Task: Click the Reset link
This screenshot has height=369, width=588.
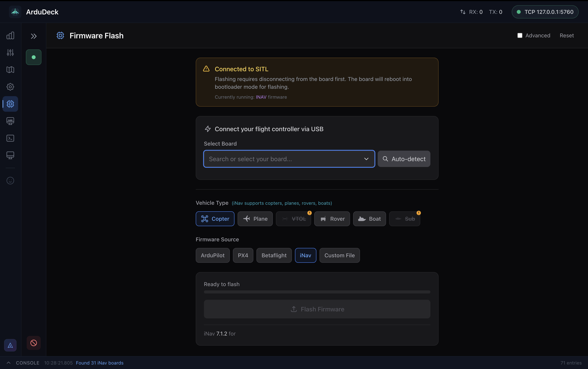Action: tap(567, 36)
